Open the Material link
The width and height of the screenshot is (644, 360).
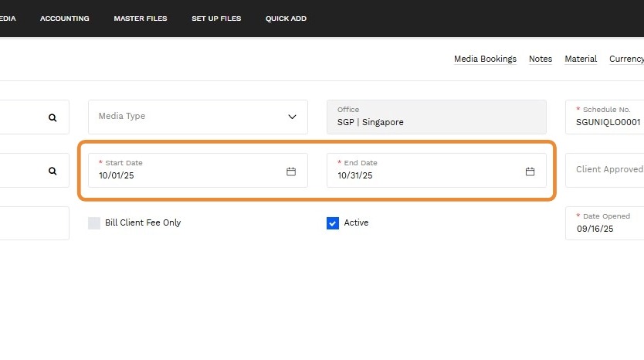click(x=581, y=59)
